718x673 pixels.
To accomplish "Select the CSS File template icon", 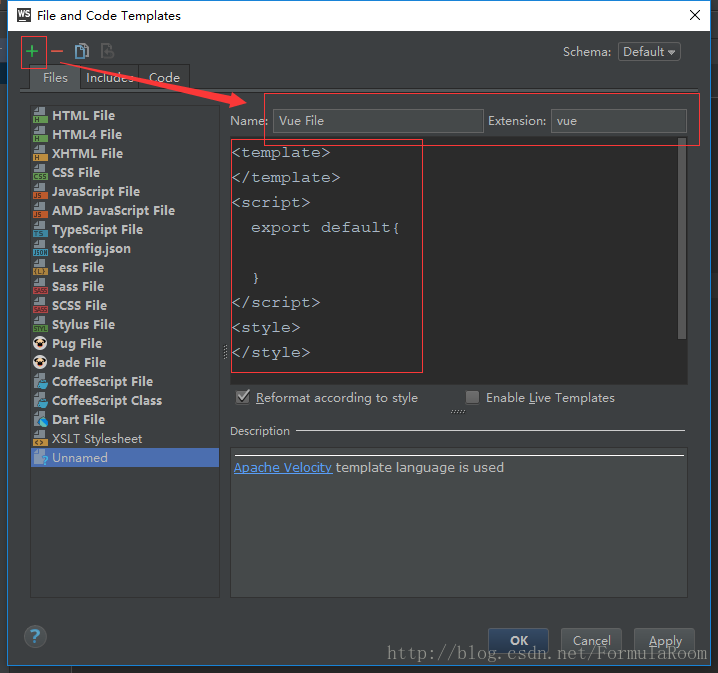I will (40, 172).
